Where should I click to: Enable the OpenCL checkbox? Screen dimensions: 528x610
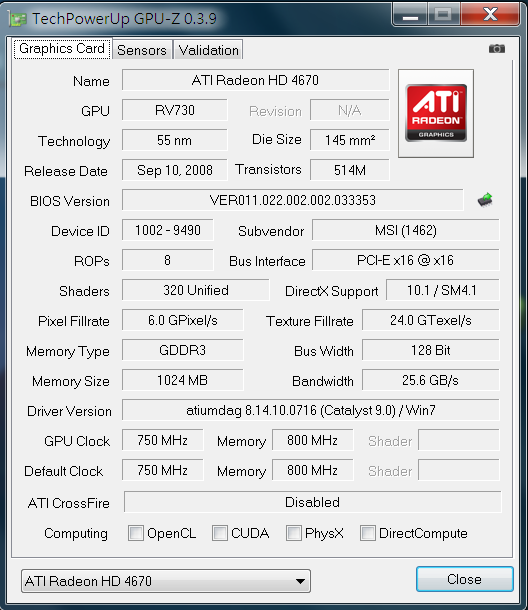136,533
